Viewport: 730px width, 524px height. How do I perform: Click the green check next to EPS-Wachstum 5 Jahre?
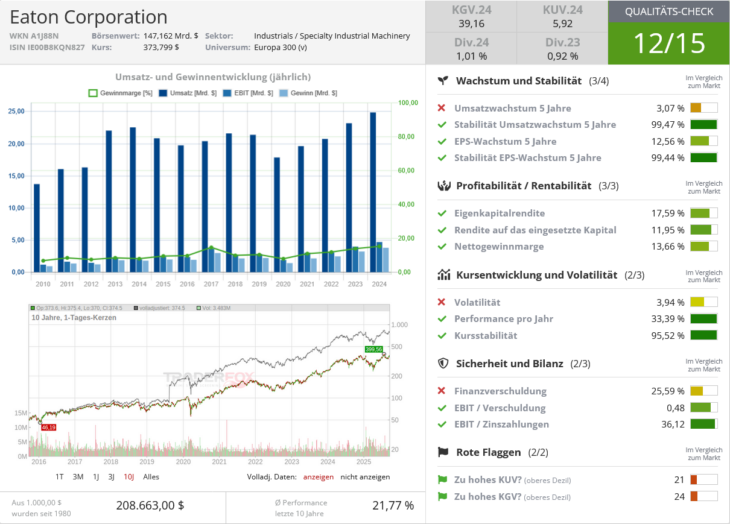[442, 141]
